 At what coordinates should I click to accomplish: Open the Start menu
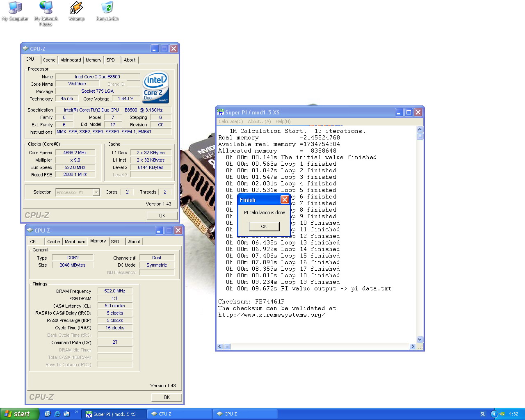19,414
